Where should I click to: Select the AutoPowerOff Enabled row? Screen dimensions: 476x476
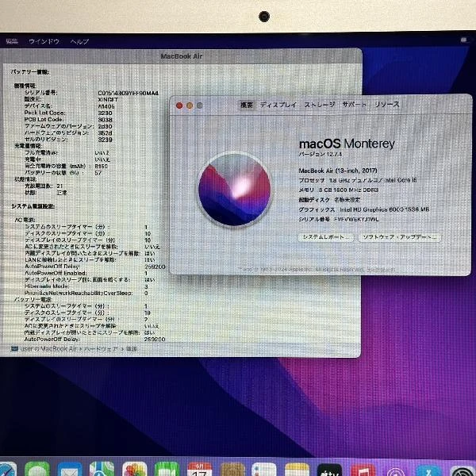tap(86, 273)
